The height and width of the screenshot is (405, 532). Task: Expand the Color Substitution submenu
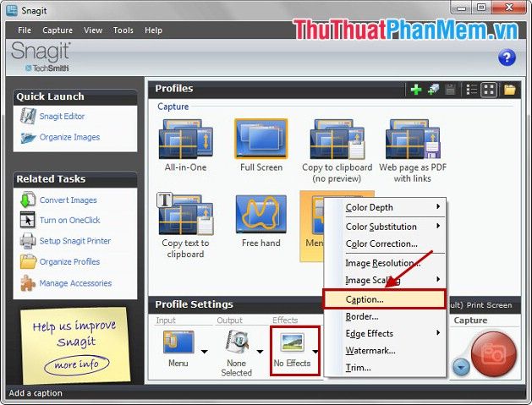tap(385, 227)
